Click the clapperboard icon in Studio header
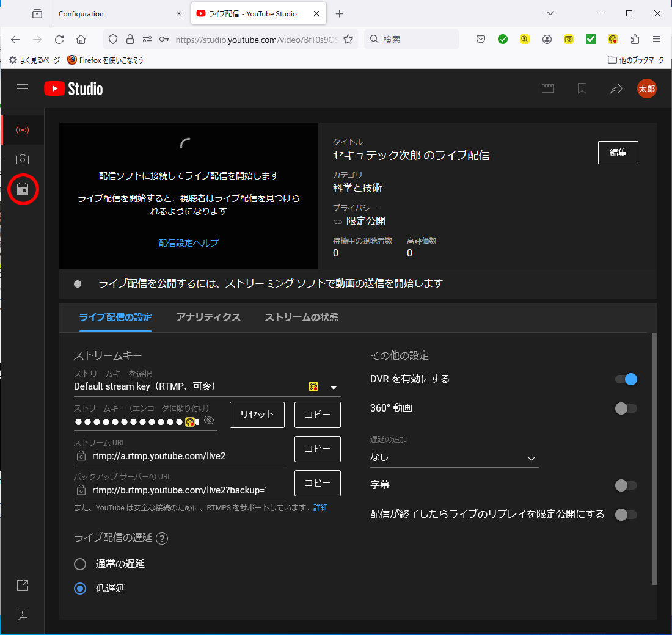Viewport: 672px width, 635px height. tap(548, 89)
